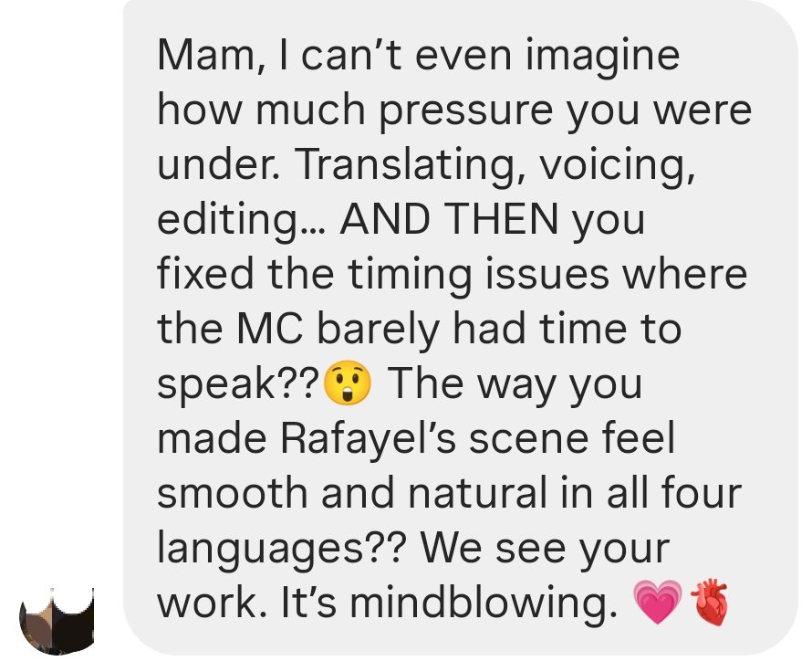Click the pink growing heart emoji

(658, 602)
